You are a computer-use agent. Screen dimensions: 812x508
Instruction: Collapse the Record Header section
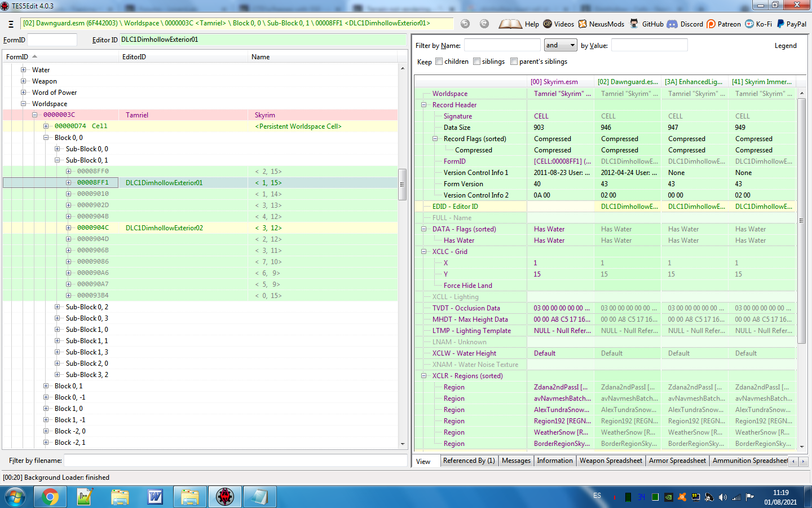pos(424,105)
